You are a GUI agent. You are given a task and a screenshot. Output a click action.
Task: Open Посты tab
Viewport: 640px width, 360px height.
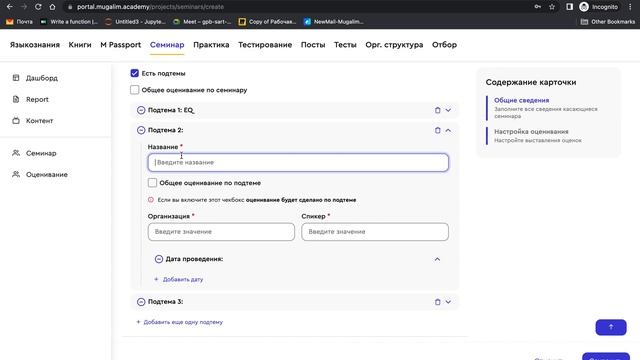tap(313, 45)
